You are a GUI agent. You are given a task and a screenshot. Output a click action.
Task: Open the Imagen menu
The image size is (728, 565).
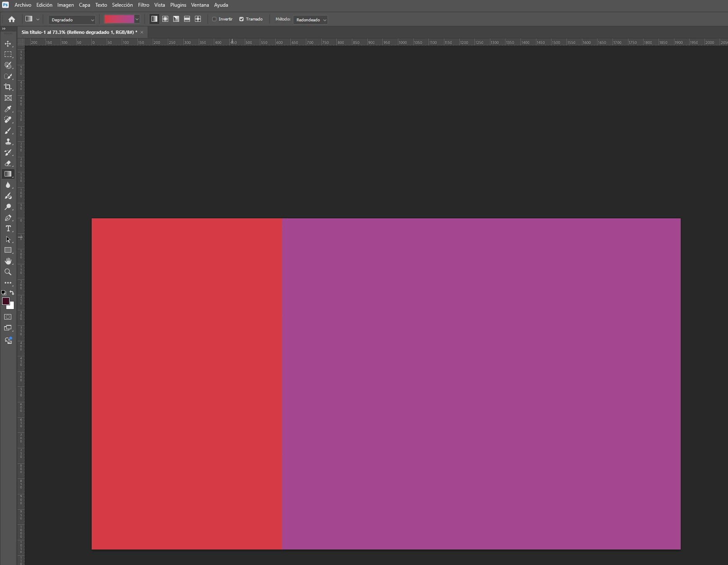point(65,5)
